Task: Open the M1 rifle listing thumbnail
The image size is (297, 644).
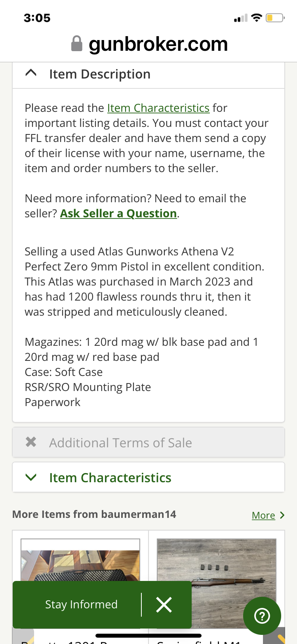Action: pyautogui.click(x=216, y=563)
